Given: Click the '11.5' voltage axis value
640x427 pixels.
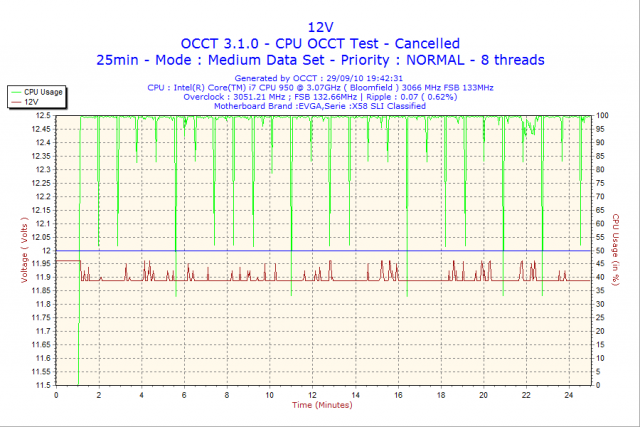Looking at the screenshot, I should (44, 385).
